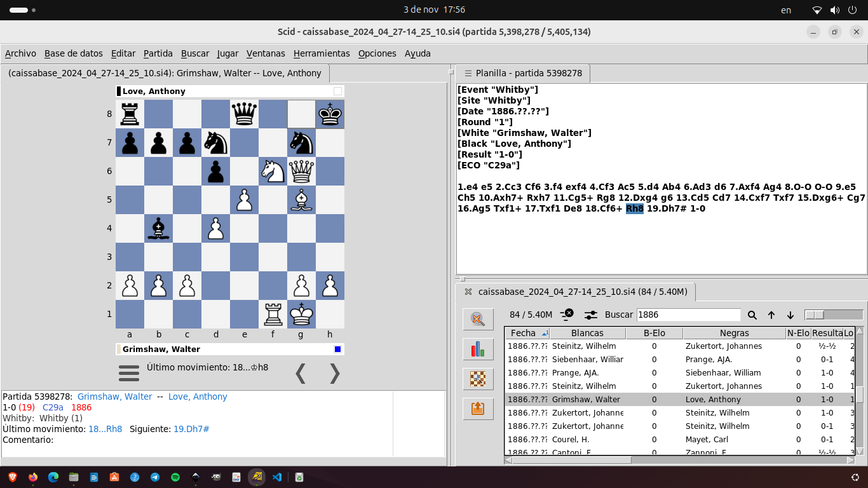Image resolution: width=868 pixels, height=488 pixels.
Task: Click the up arrow to find previous
Action: pyautogui.click(x=771, y=315)
